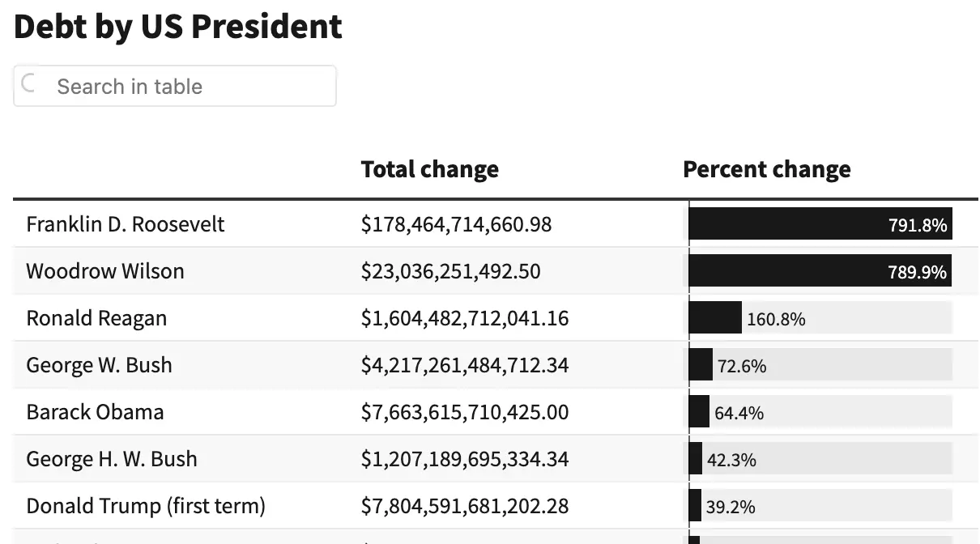The image size is (980, 544).
Task: Click Wilson's 789.9% percent bar
Action: coord(820,271)
